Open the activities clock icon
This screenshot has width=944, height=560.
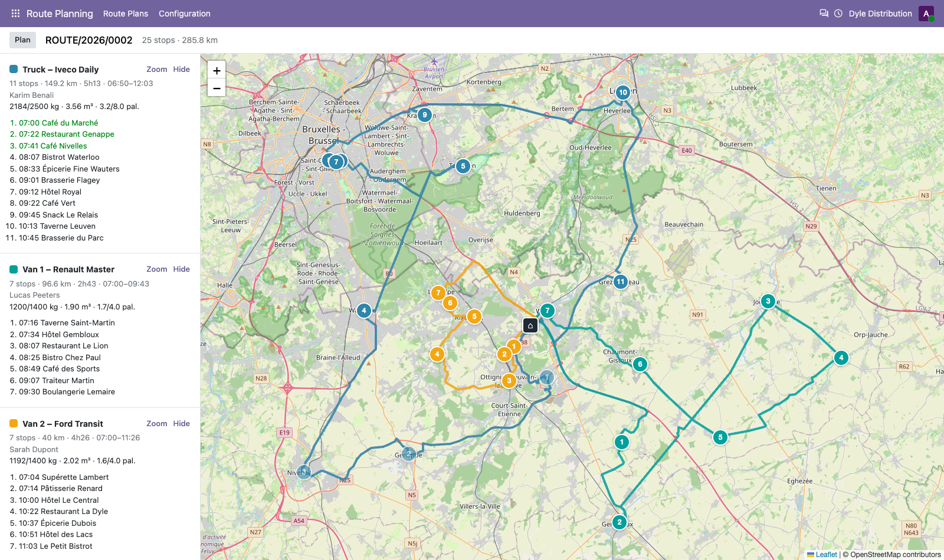tap(838, 14)
